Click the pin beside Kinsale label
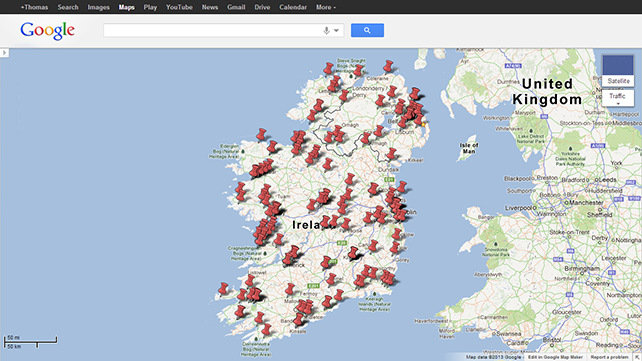 298,319
